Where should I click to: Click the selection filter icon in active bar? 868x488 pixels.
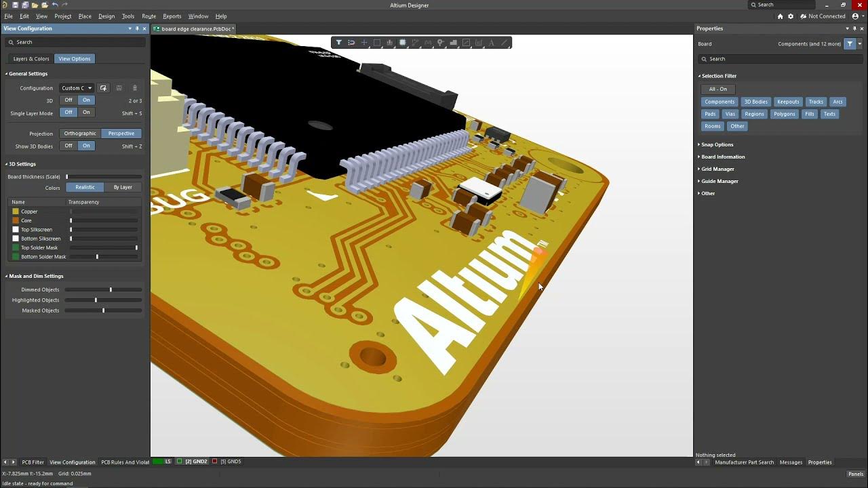[338, 43]
